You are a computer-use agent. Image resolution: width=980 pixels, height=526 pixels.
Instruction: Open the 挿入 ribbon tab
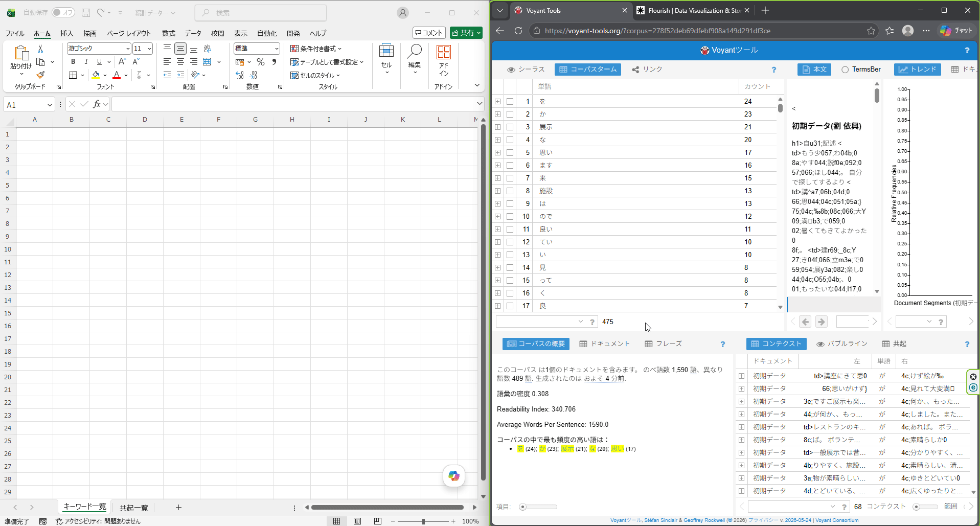(x=66, y=33)
